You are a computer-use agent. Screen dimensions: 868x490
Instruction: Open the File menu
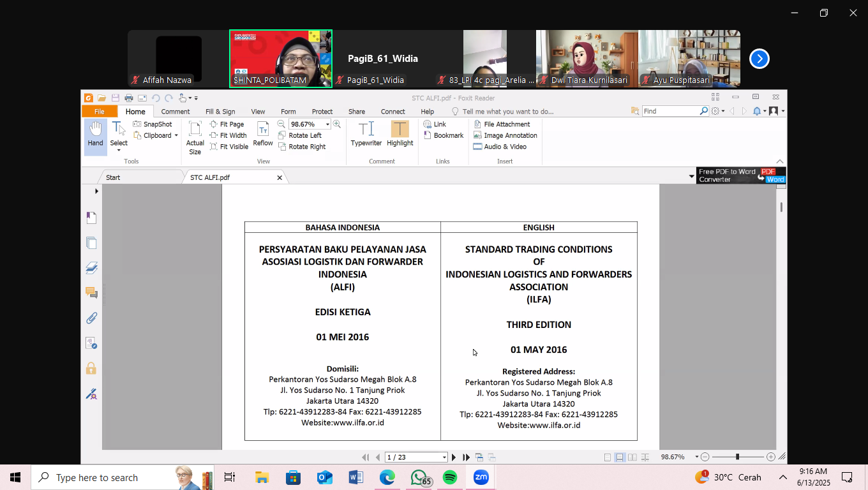point(100,112)
